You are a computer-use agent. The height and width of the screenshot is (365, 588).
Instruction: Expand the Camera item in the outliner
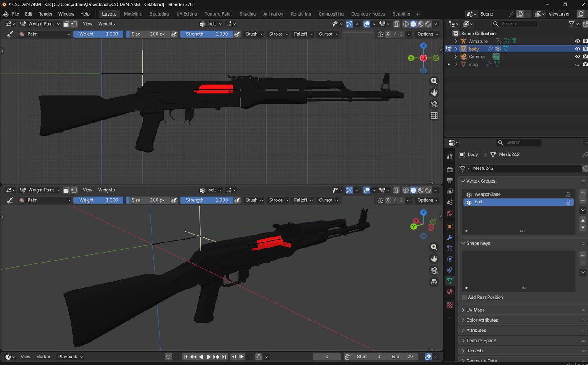click(x=456, y=57)
